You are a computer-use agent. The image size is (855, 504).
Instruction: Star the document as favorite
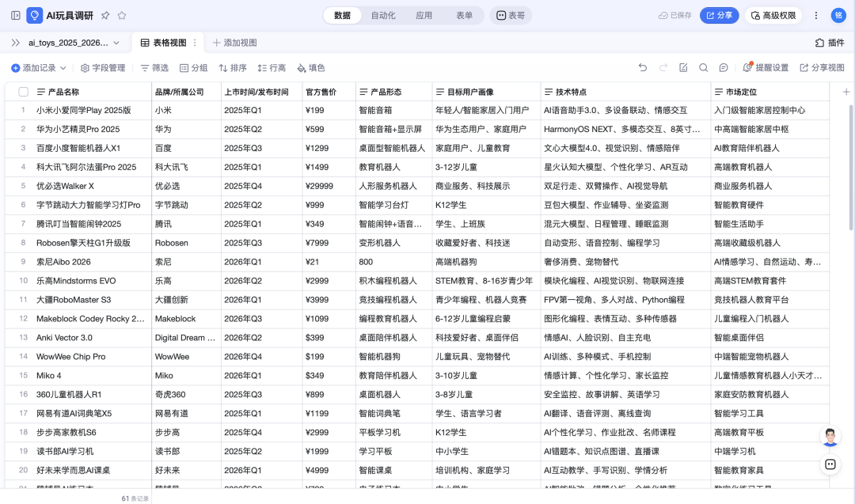[x=123, y=15]
